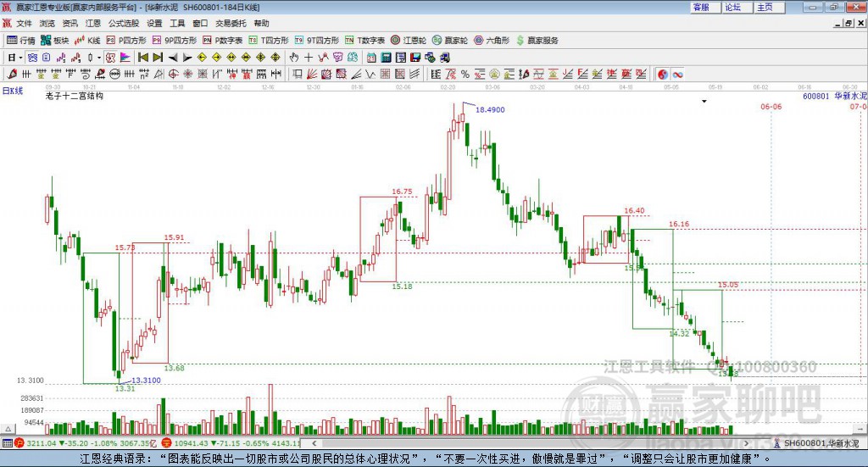This screenshot has height=467, width=868.
Task: Open the 9P四方形 tool
Action: tap(175, 41)
